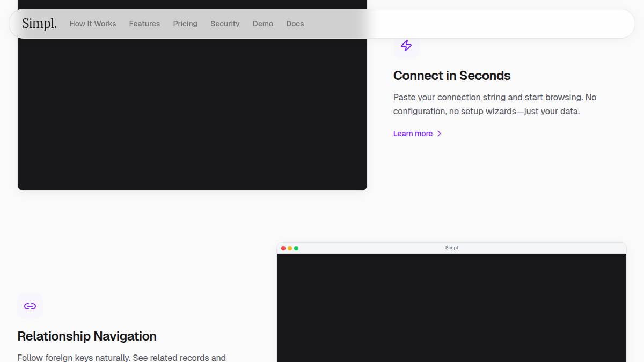Click the red dot in mock window
This screenshot has height=362, width=644.
[x=283, y=248]
